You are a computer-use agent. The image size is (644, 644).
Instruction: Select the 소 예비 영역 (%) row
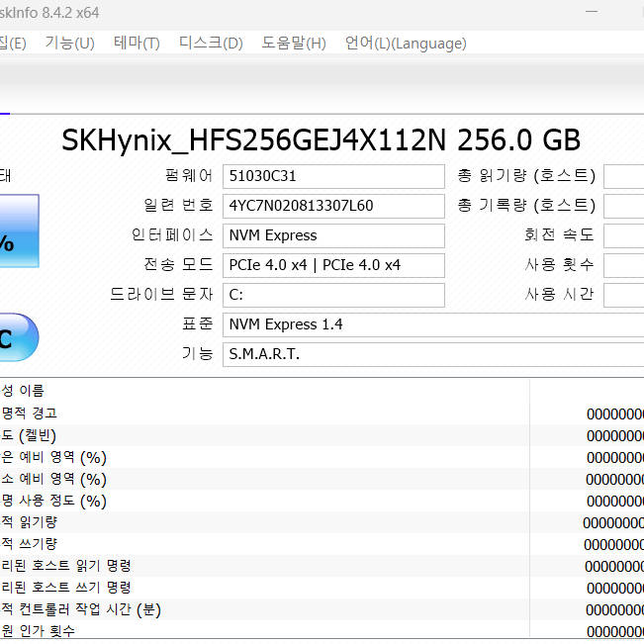(322, 479)
